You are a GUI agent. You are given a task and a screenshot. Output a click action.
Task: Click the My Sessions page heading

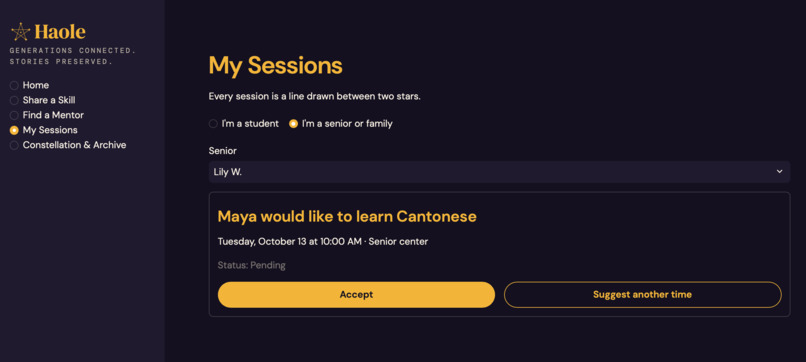tap(276, 66)
